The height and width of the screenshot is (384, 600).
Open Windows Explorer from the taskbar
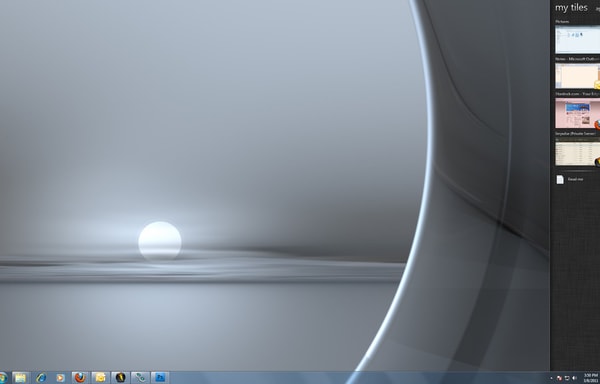tap(21, 378)
